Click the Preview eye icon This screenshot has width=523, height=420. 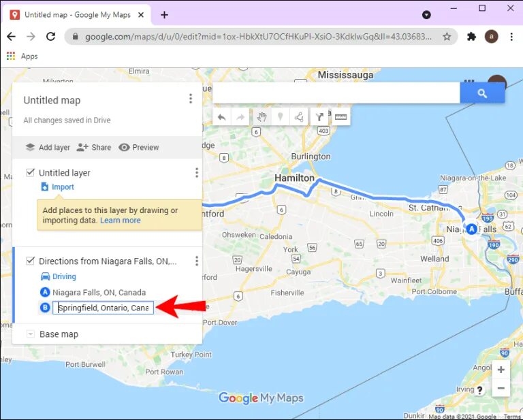pos(124,147)
